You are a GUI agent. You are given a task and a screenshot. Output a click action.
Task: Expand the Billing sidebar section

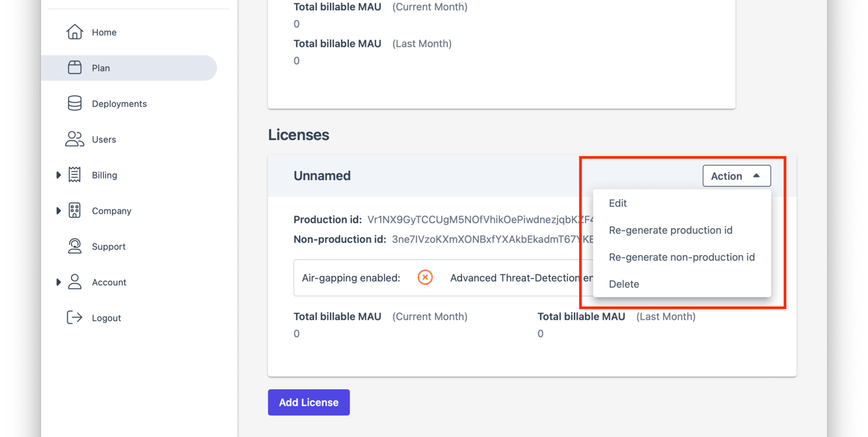point(58,175)
